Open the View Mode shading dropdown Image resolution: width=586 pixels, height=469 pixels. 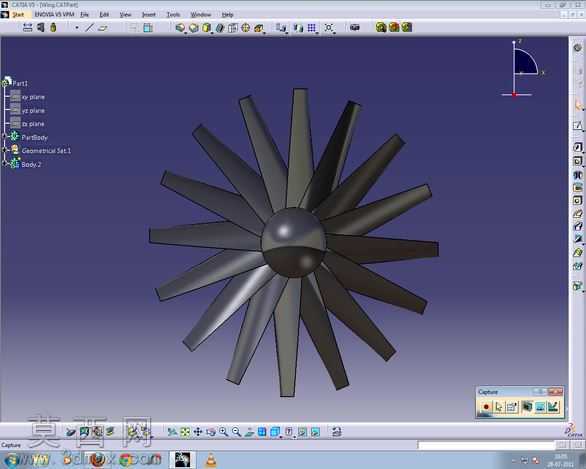pos(289,432)
